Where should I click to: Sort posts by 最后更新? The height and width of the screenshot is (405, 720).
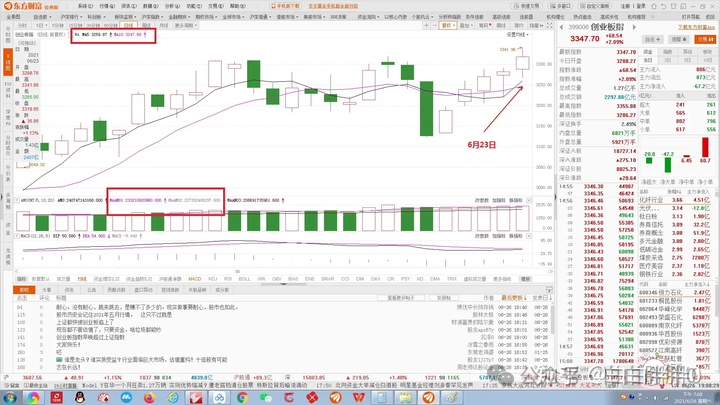[512, 298]
